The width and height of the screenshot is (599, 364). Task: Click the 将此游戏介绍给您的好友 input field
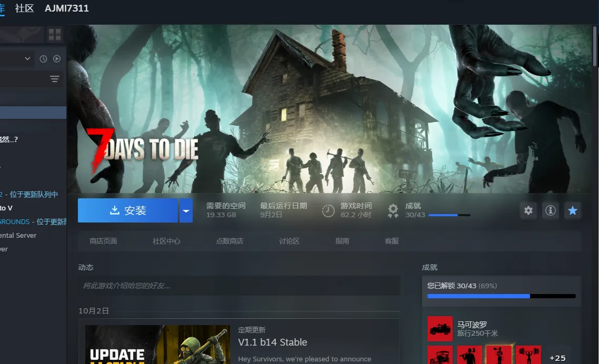[x=239, y=286]
